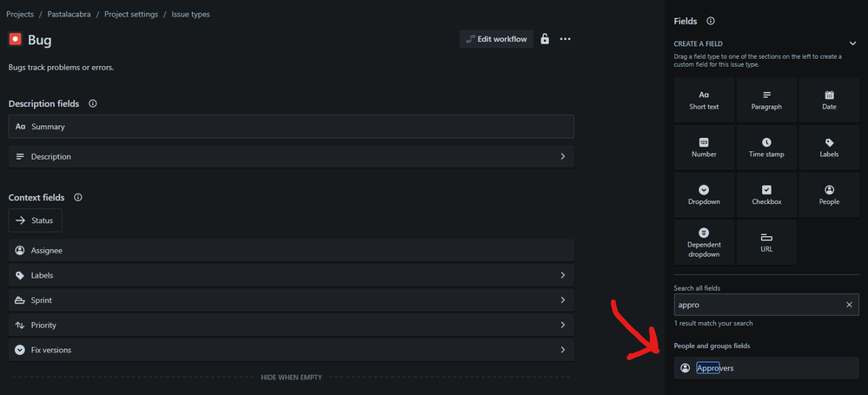Image resolution: width=868 pixels, height=395 pixels.
Task: Click the Summary field row
Action: [291, 127]
